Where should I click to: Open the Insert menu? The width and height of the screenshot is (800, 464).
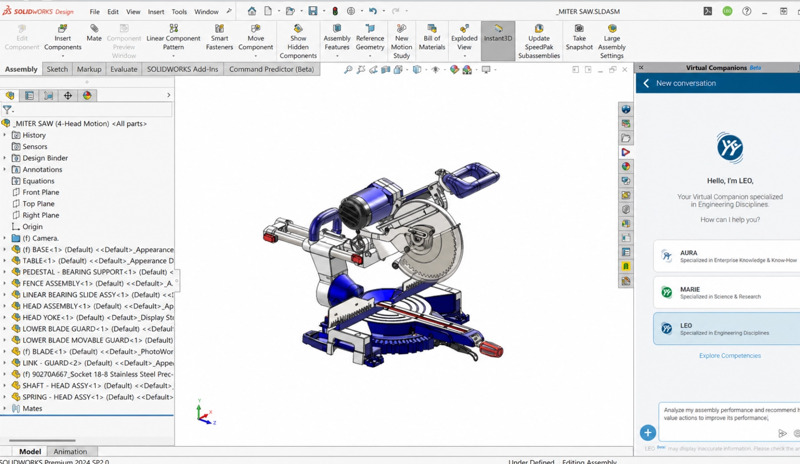tap(156, 11)
